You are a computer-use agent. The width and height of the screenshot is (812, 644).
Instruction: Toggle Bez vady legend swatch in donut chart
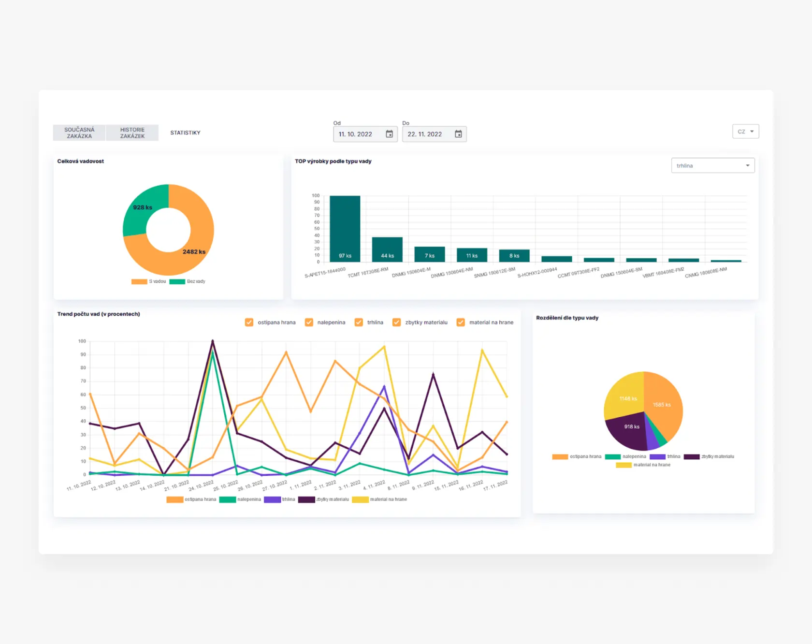pyautogui.click(x=177, y=281)
